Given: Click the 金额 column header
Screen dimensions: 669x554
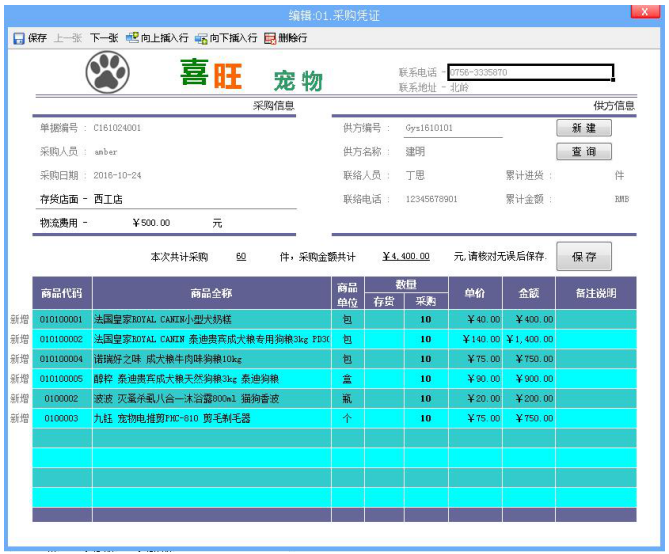Looking at the screenshot, I should pos(529,293).
